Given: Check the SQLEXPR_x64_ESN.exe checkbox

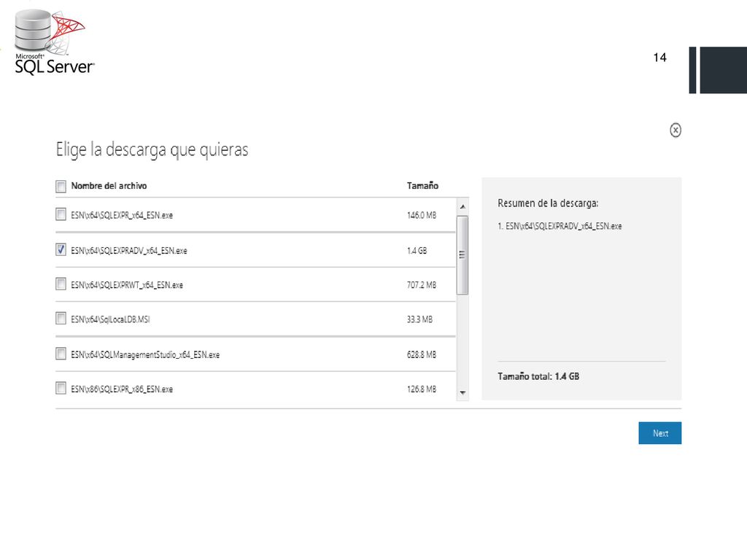Looking at the screenshot, I should pos(61,214).
